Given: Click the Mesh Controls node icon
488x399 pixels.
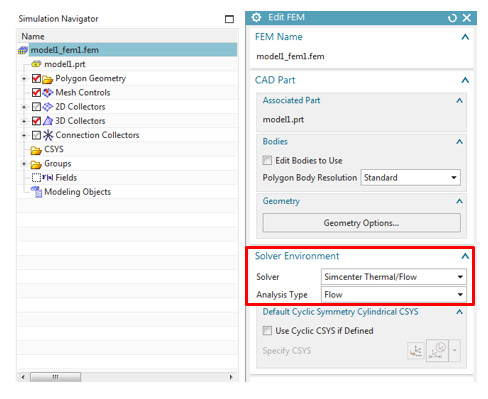Looking at the screenshot, I should coord(48,92).
